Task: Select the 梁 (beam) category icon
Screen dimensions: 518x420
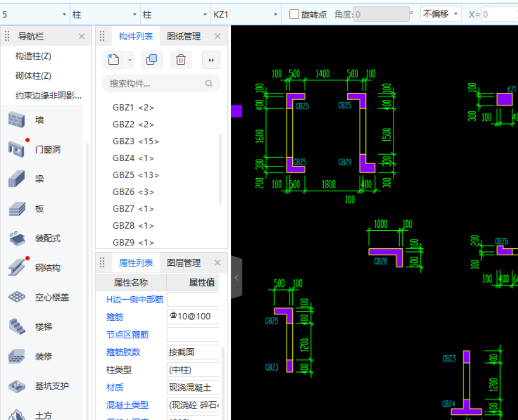Action: [16, 179]
